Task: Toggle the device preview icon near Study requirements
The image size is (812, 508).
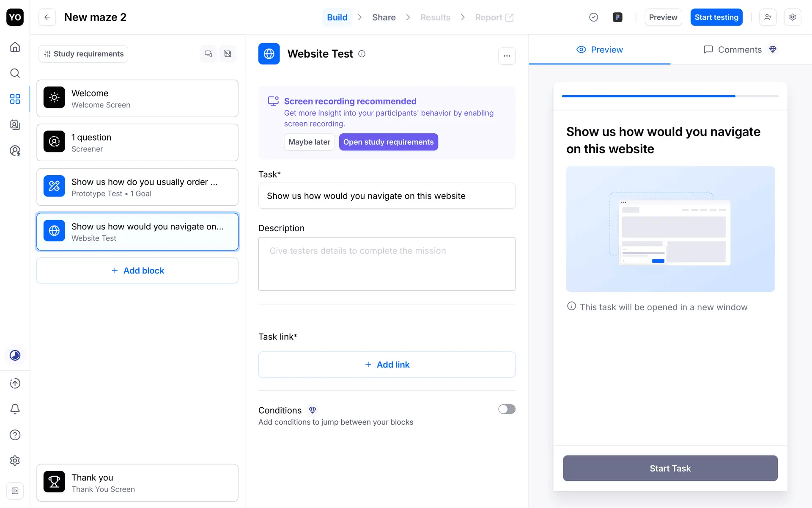Action: coord(208,54)
